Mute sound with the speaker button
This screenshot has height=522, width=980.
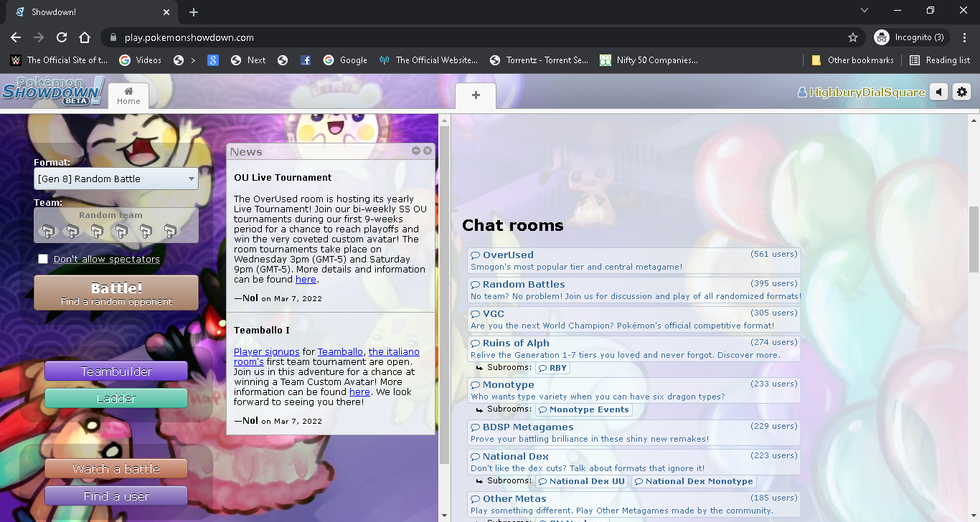point(938,92)
